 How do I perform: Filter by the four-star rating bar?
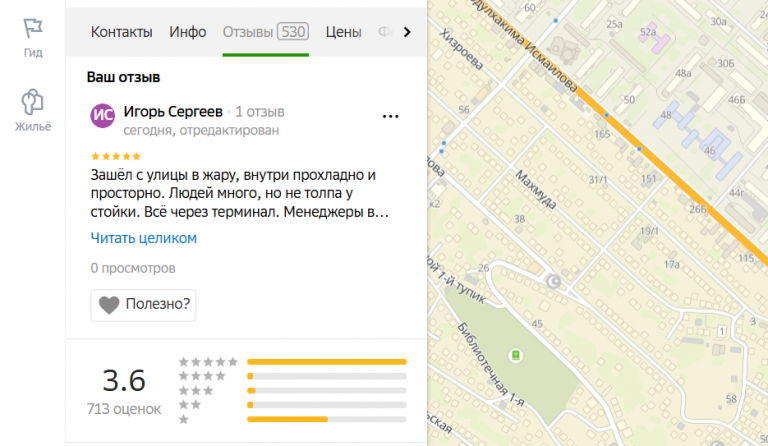[x=327, y=376]
